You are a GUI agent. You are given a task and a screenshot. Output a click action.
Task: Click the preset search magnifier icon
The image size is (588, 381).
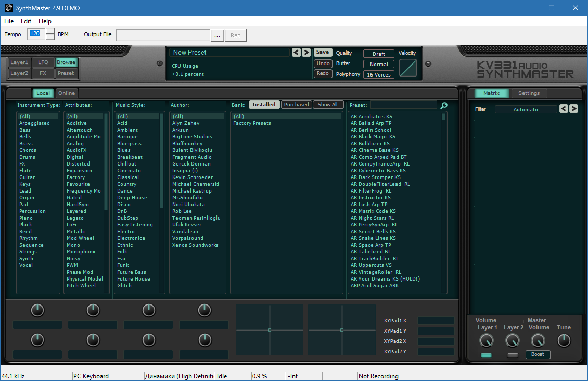[x=444, y=105]
